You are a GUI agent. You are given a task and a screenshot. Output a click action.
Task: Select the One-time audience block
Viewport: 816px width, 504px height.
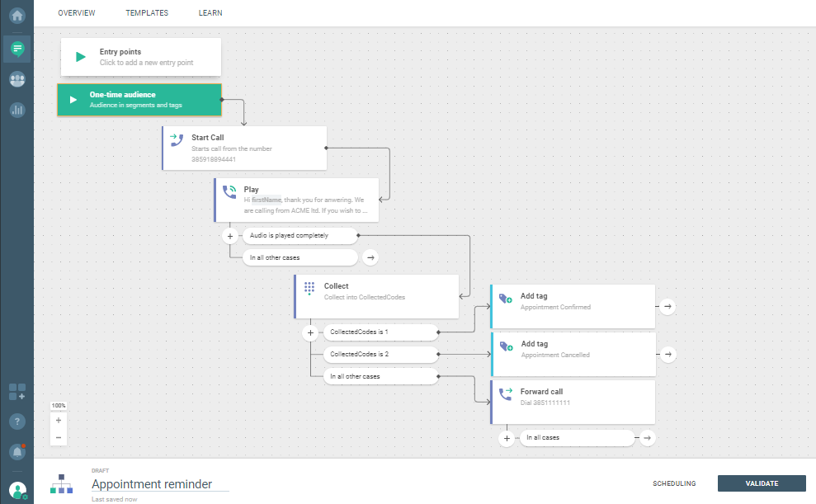[x=139, y=100]
